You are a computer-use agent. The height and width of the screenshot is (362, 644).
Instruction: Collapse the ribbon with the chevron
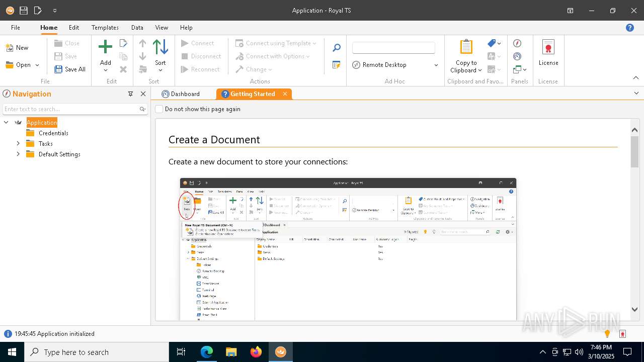(x=636, y=78)
